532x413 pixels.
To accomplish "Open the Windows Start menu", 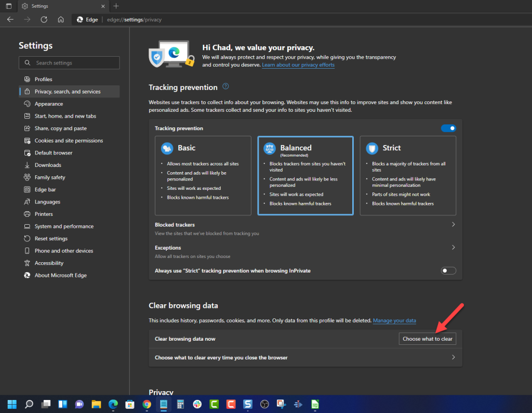I will pyautogui.click(x=12, y=404).
